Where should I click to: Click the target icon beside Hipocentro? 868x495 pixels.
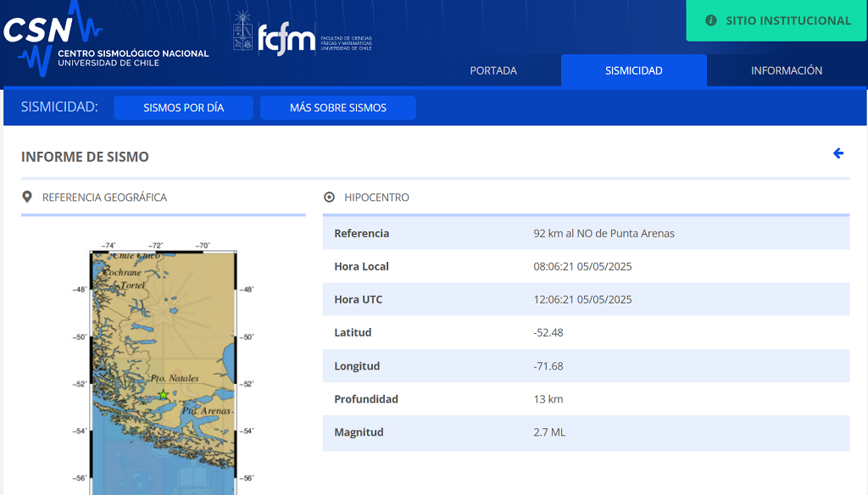tap(330, 197)
